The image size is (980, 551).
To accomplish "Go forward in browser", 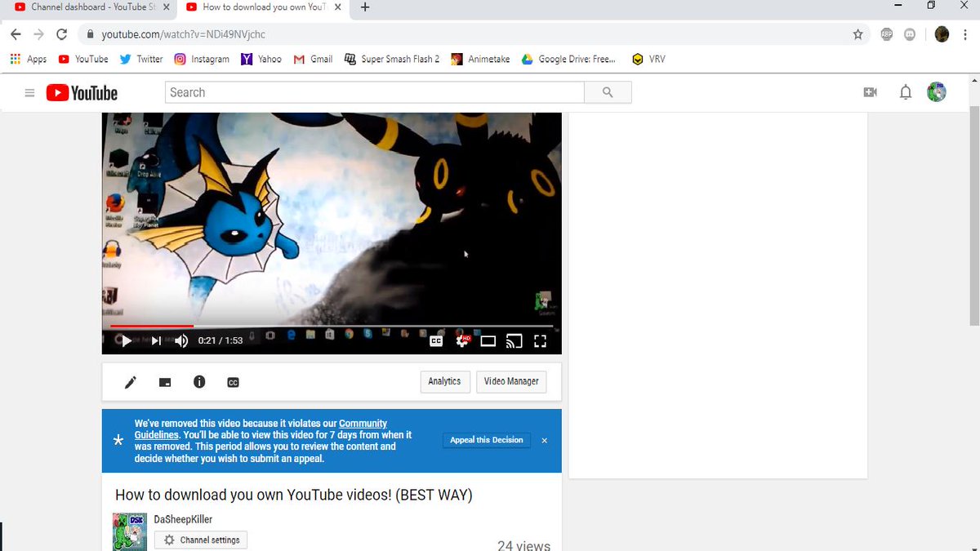I will point(38,34).
